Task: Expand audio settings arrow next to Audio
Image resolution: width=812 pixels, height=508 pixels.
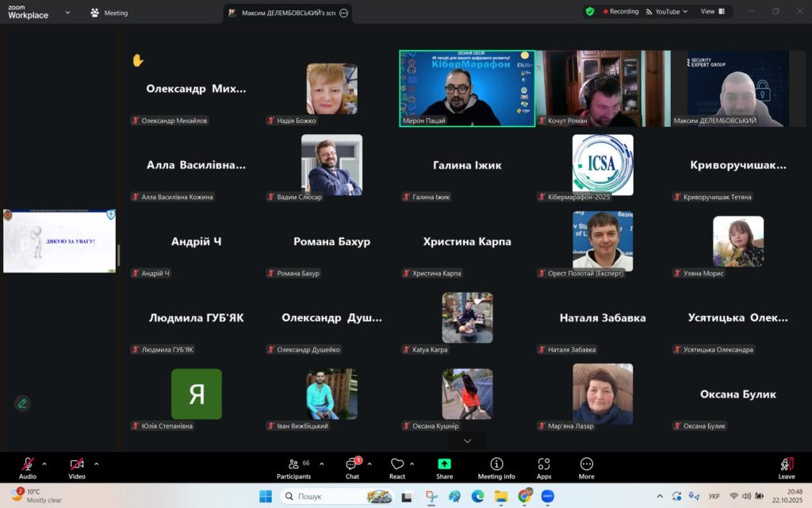Action: pos(44,464)
